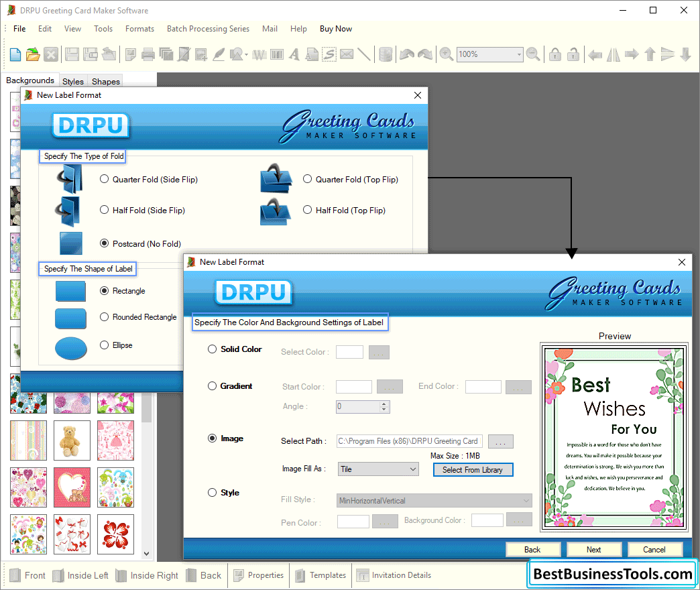Click the open folder toolbar icon

[33, 54]
